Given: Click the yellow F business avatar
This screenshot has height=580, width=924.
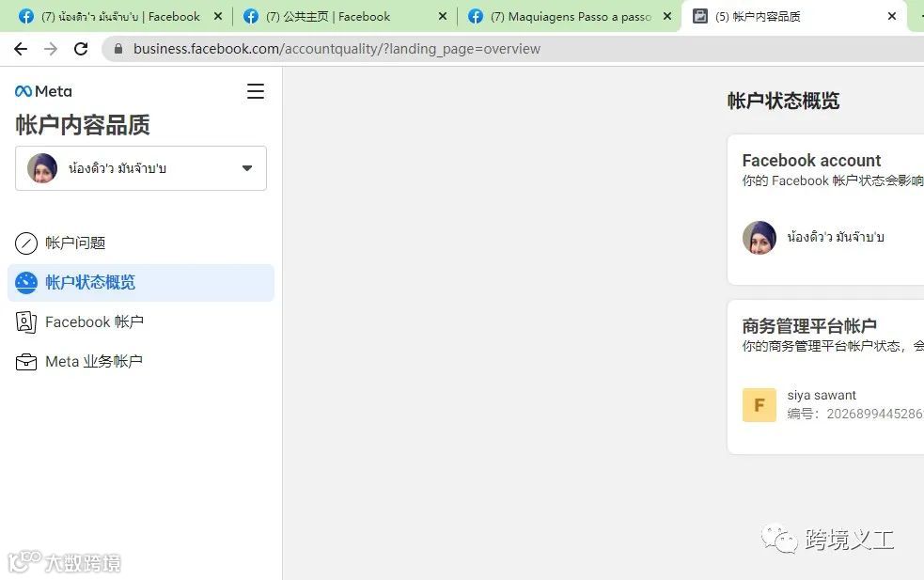Looking at the screenshot, I should point(759,405).
